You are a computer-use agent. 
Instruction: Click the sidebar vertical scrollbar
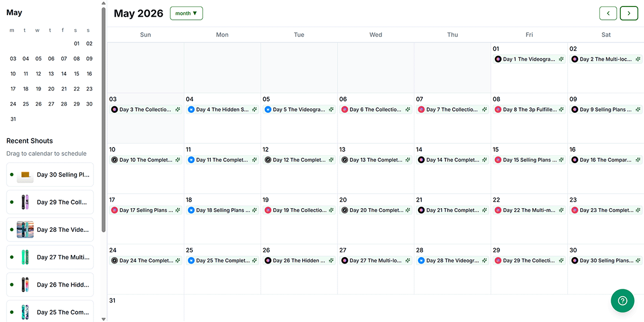point(104,119)
